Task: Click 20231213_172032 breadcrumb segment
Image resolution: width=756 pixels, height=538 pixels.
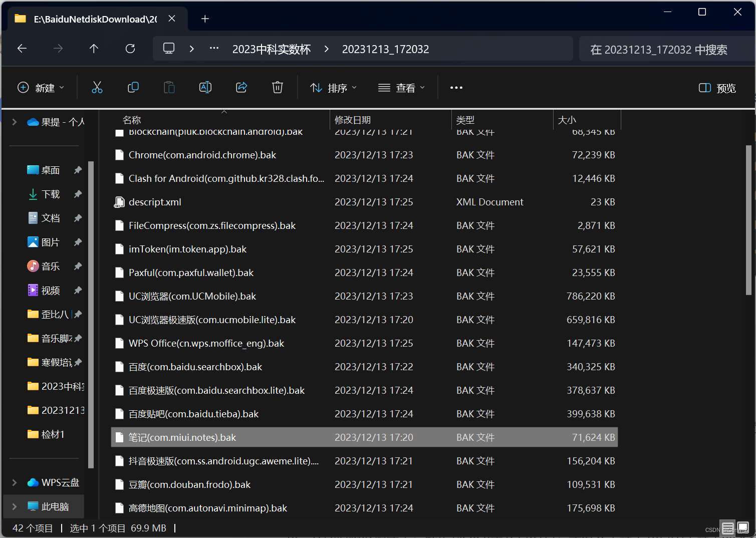Action: [x=386, y=49]
